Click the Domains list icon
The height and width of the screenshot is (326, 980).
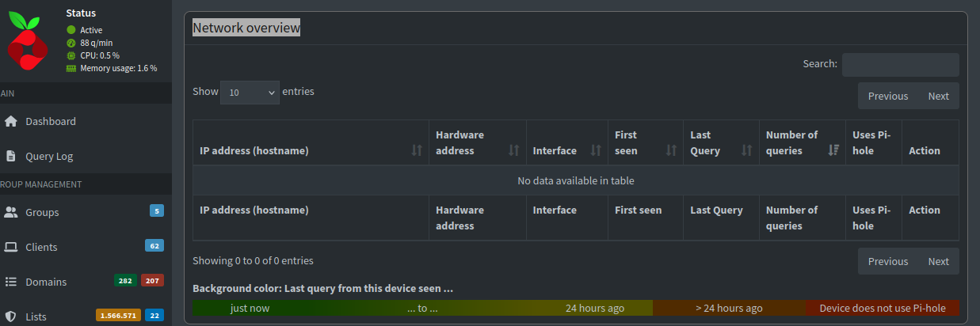11,282
